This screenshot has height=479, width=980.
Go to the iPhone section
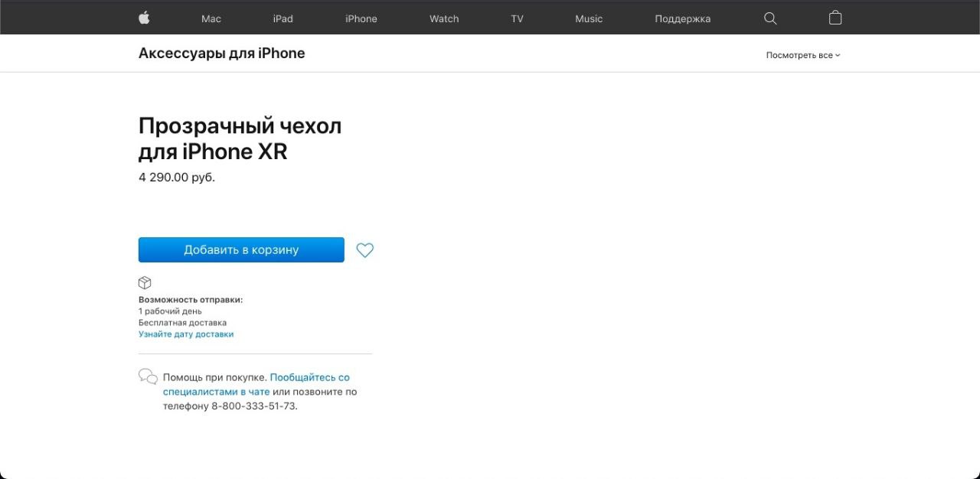pos(361,18)
